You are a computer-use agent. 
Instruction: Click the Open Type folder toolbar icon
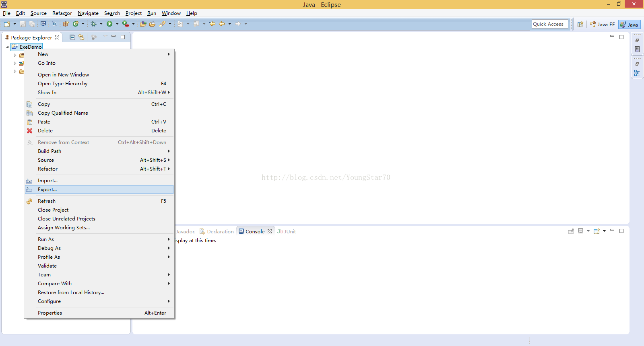(x=143, y=24)
